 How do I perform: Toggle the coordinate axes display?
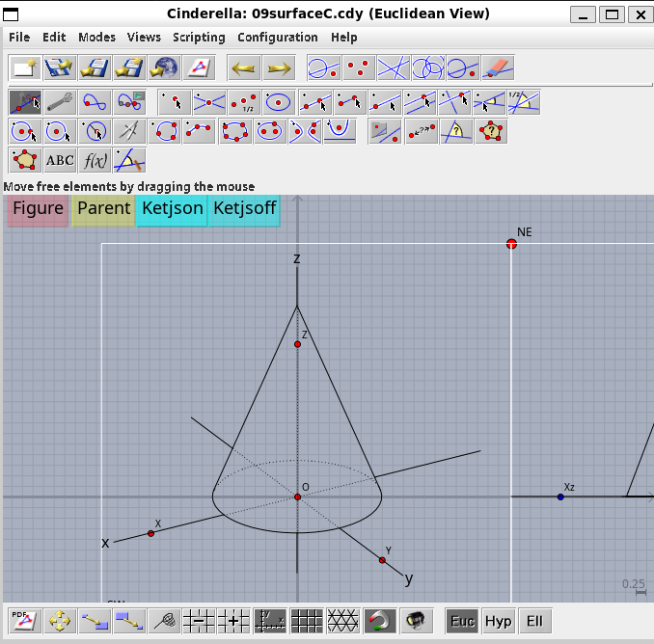coord(271,621)
